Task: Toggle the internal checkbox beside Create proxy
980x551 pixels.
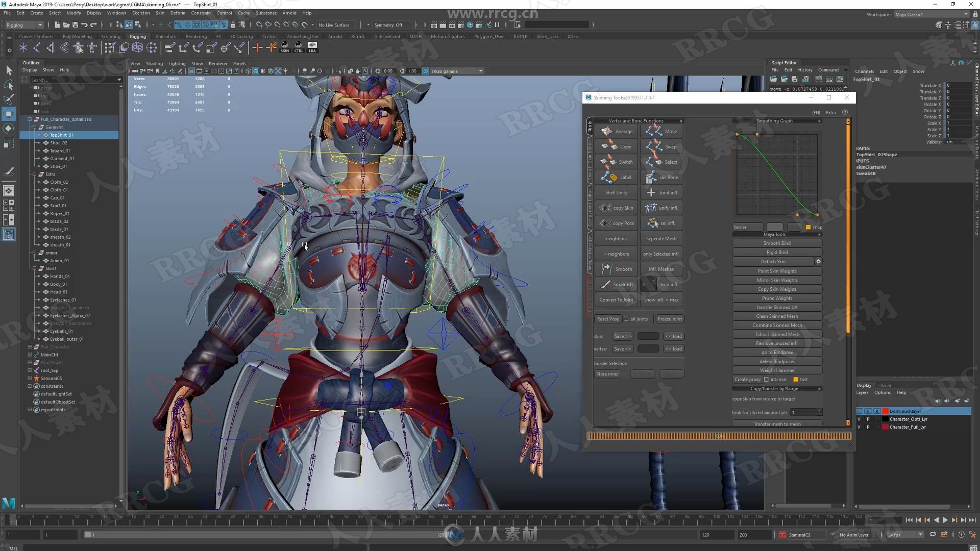Action: tap(766, 379)
